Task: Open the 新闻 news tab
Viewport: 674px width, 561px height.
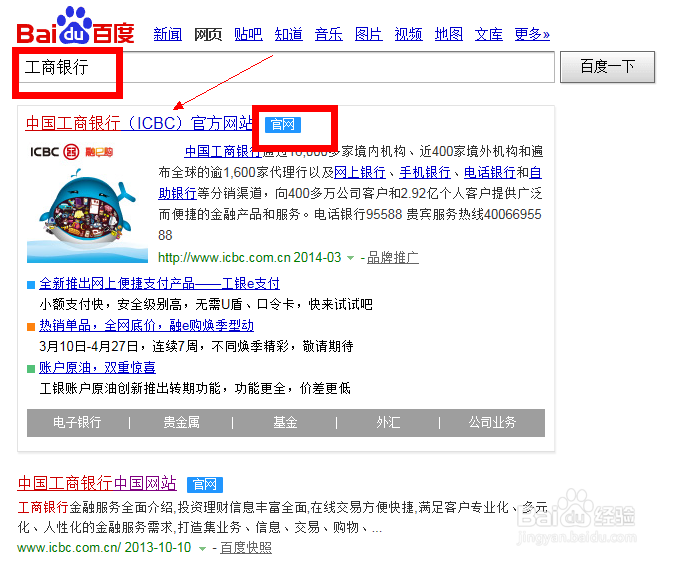Action: click(168, 34)
